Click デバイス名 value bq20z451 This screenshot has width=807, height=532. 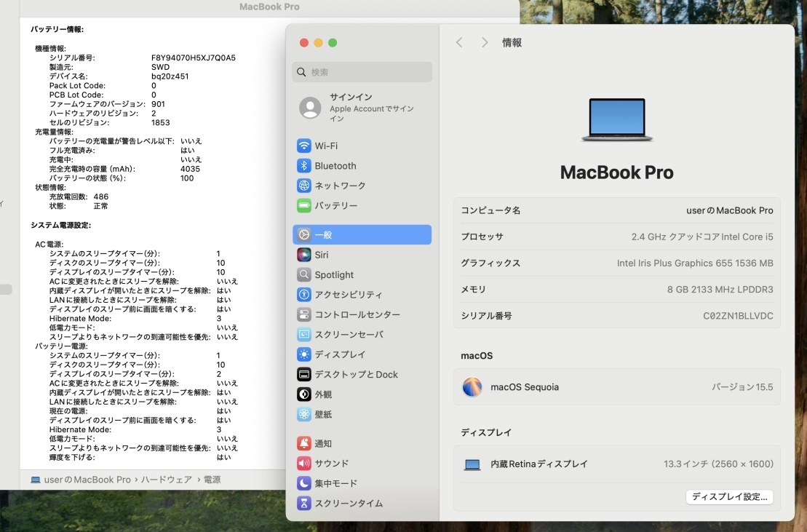coord(170,76)
